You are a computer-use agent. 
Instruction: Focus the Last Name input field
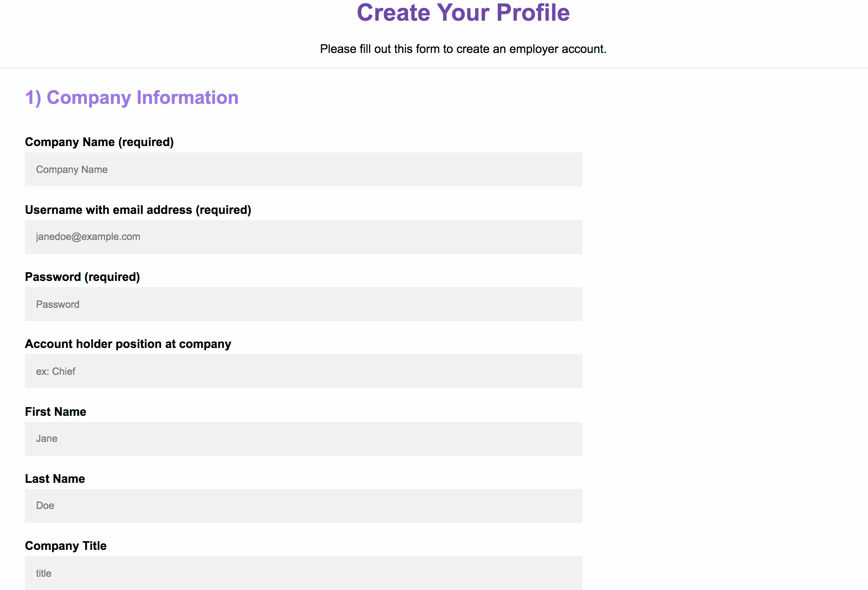[x=303, y=506]
